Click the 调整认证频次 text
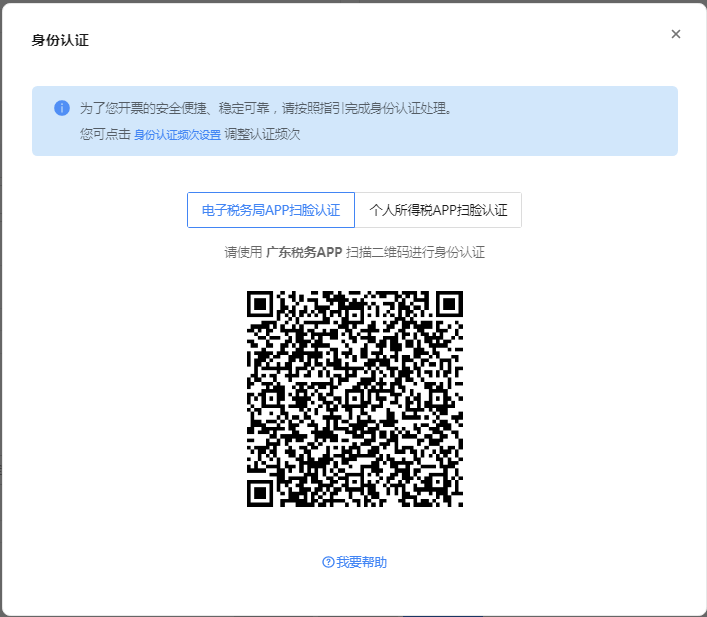707x617 pixels. (262, 134)
